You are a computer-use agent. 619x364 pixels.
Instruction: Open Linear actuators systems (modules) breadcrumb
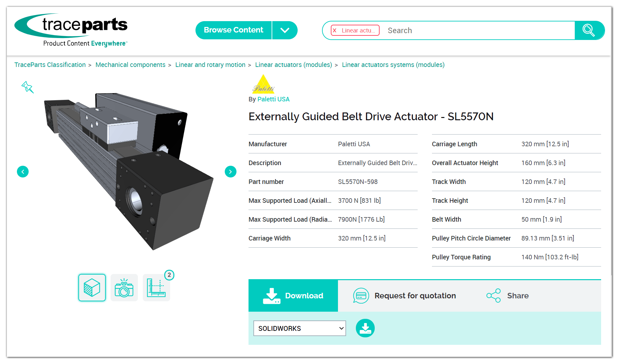[x=393, y=65]
